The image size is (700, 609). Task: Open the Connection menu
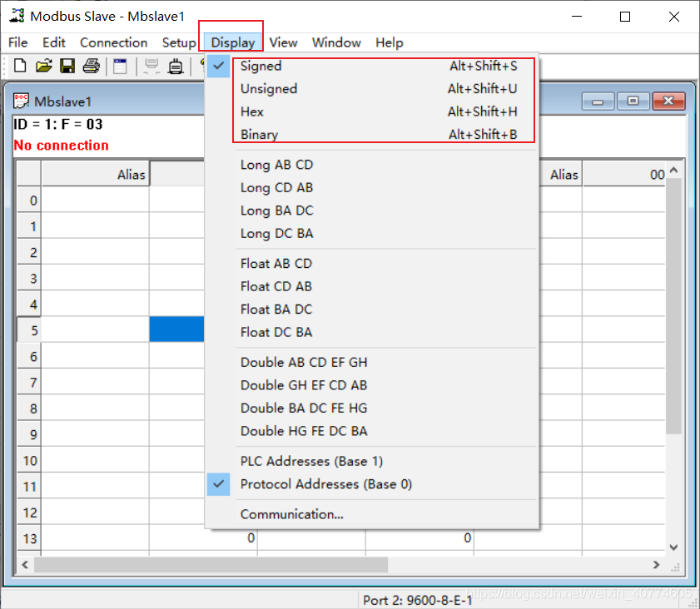pyautogui.click(x=113, y=42)
